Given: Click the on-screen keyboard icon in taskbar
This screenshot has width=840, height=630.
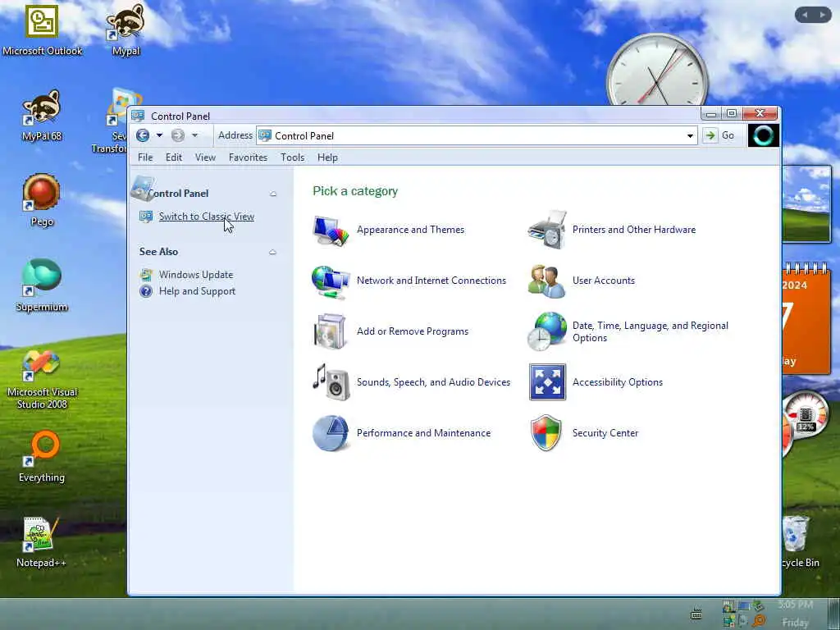Looking at the screenshot, I should (696, 614).
